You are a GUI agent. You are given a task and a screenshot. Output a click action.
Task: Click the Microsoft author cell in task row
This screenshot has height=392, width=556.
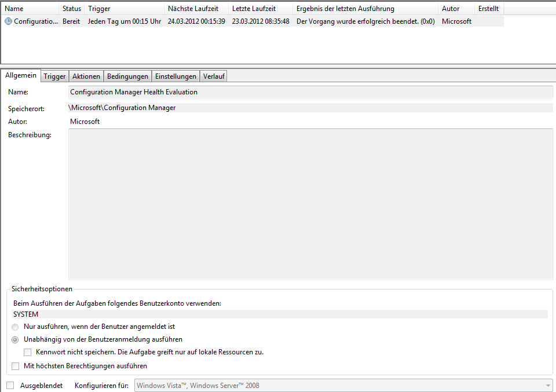tap(457, 21)
